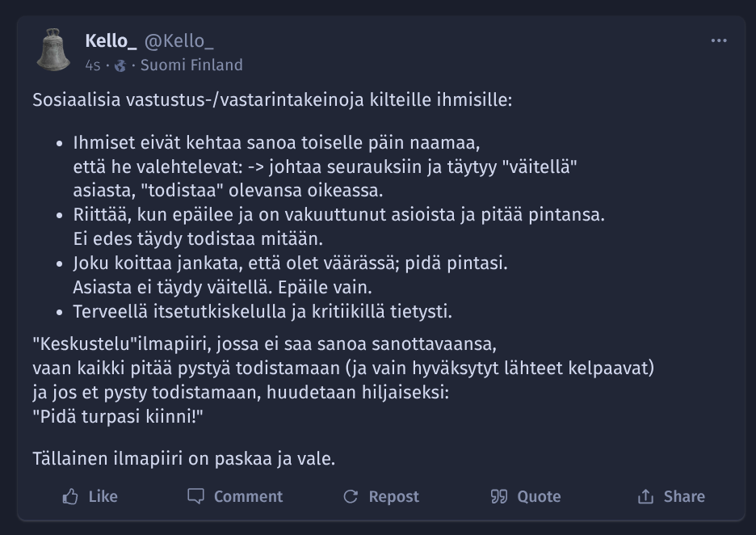Open the Kello_ display name profile link
Image resolution: width=756 pixels, height=535 pixels.
(111, 41)
